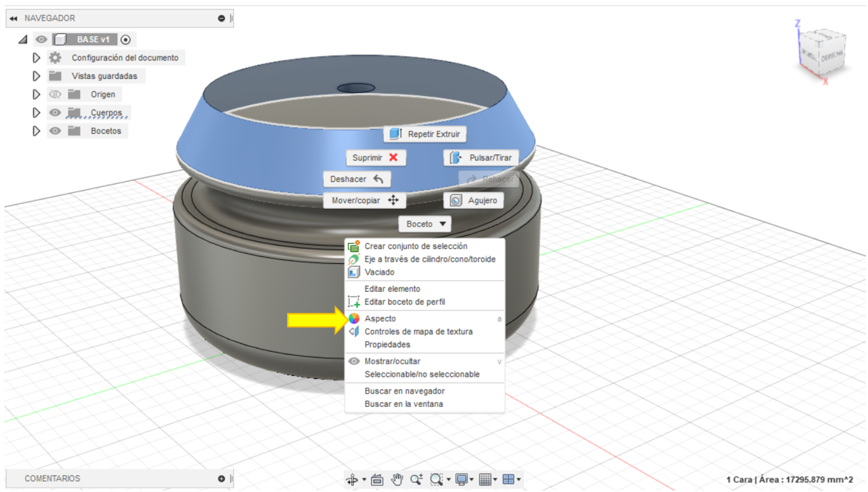Activate the BASE v1 radio button
The height and width of the screenshot is (492, 868).
(x=125, y=39)
